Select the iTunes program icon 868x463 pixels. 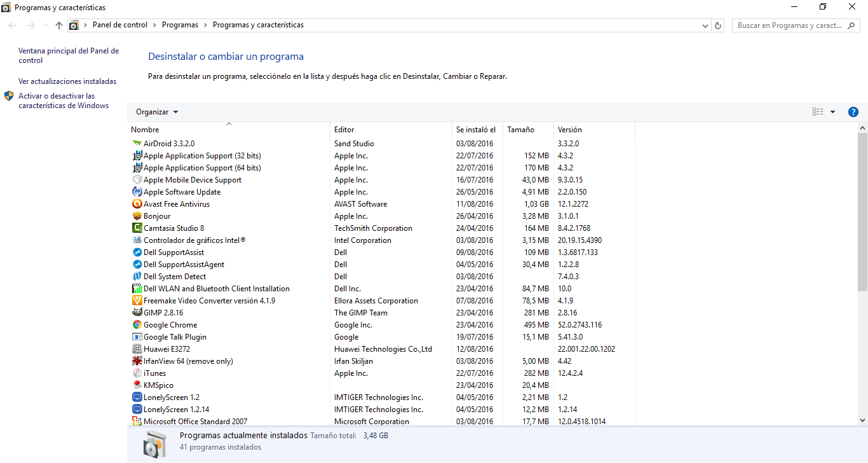coord(137,373)
